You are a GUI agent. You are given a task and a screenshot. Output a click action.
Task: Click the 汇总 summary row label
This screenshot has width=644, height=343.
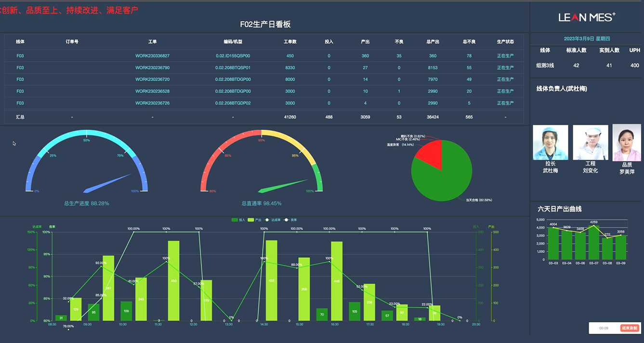[x=20, y=117]
